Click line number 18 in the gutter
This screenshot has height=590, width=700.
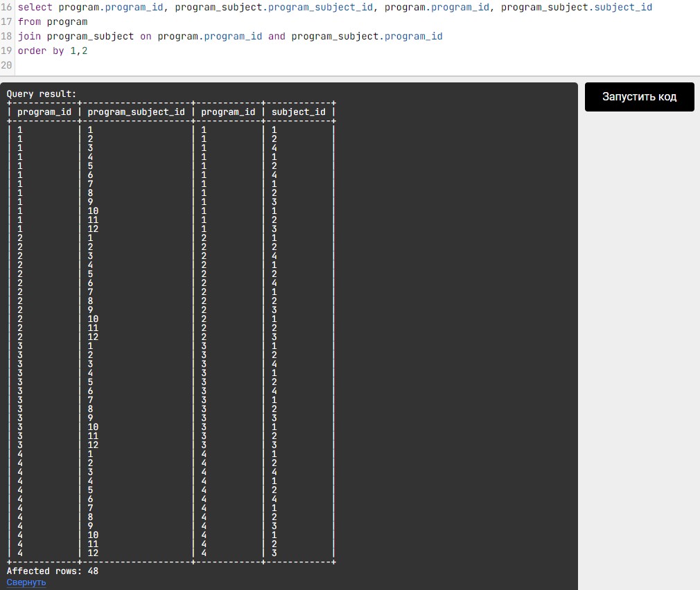(6, 36)
